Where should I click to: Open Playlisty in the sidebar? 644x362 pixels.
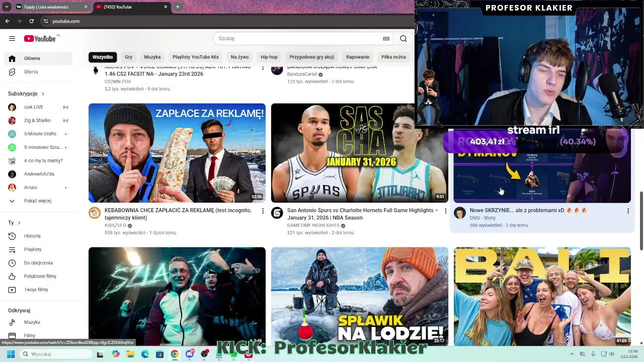pos(38,249)
